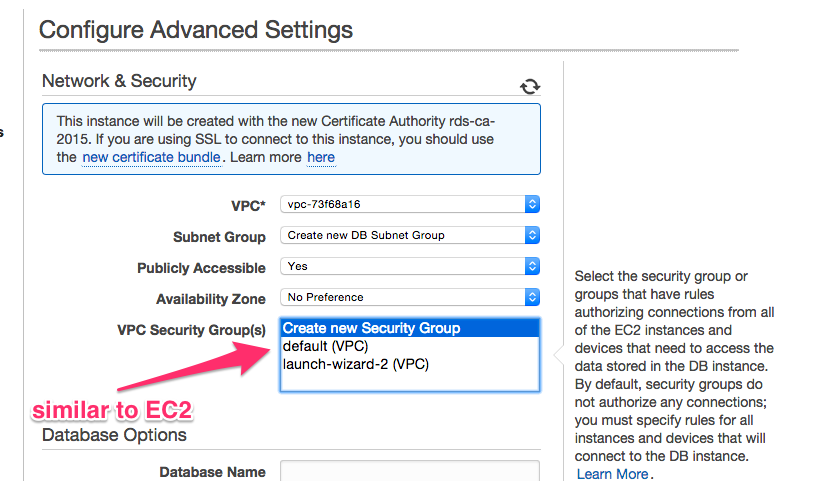Screen dimensions: 823x481
Task: Click the Publicly Accessible dropdown arrow
Action: (532, 266)
